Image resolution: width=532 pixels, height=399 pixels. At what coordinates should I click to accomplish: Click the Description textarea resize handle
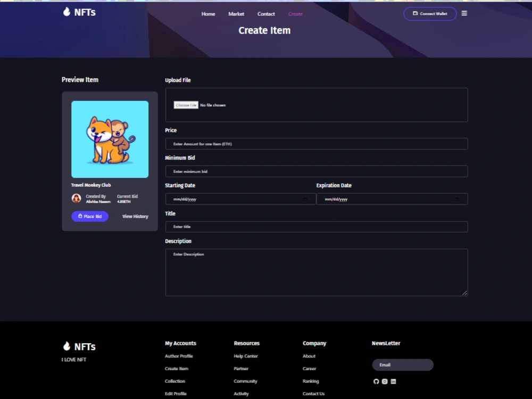tap(464, 293)
